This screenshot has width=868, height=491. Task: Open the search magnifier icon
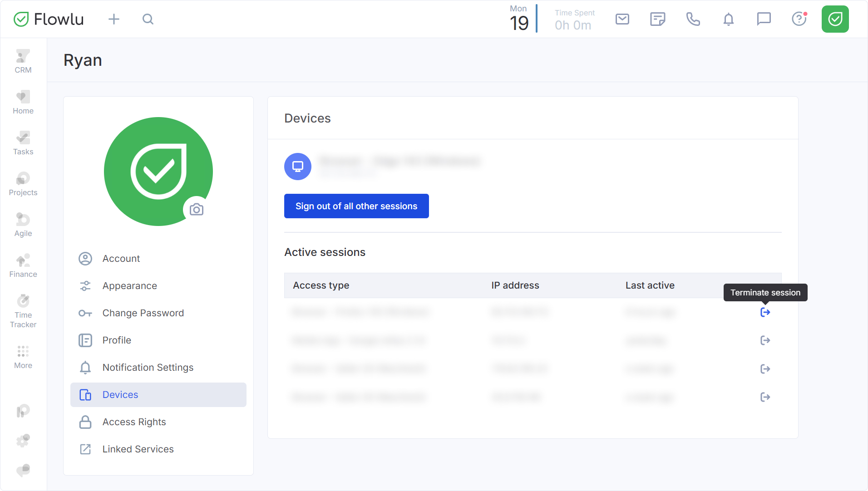point(148,19)
